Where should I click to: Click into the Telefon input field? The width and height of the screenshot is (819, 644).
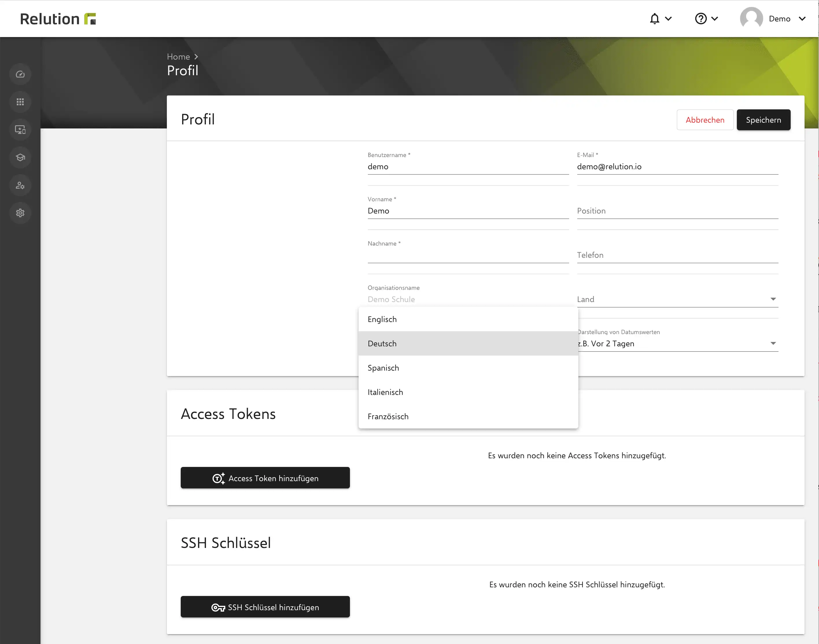[677, 255]
